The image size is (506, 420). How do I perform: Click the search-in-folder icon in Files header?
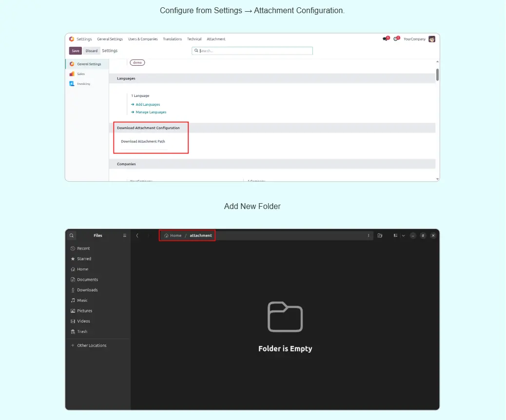click(x=380, y=235)
